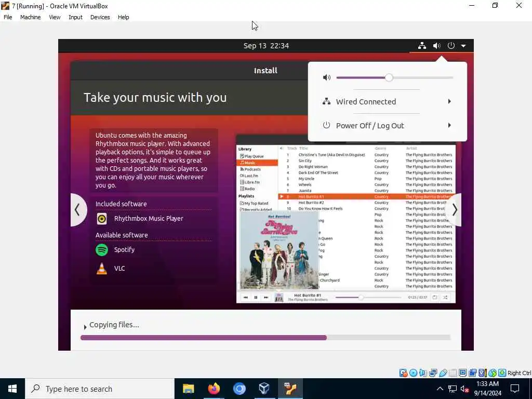532x399 pixels.
Task: Launch Firefox from the Windows taskbar
Action: pyautogui.click(x=214, y=389)
